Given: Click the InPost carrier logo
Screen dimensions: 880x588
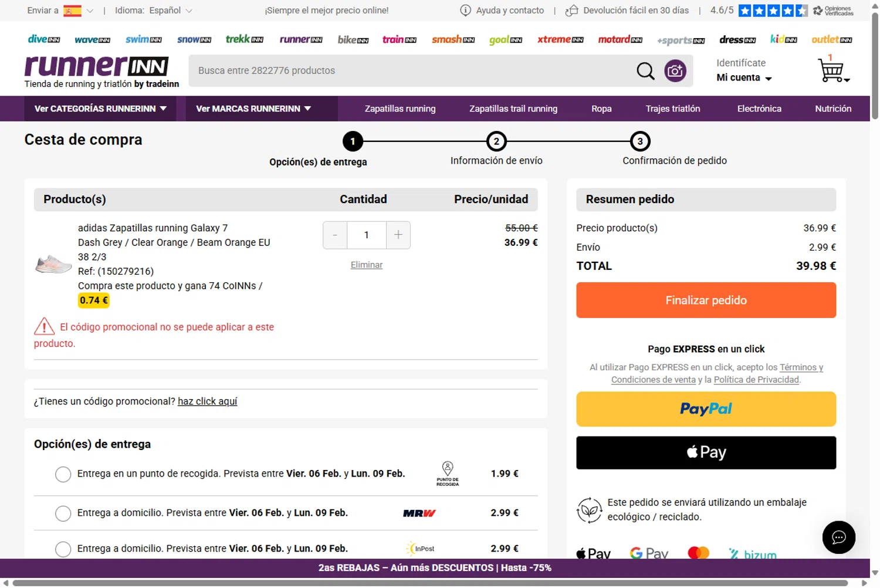Looking at the screenshot, I should [420, 549].
